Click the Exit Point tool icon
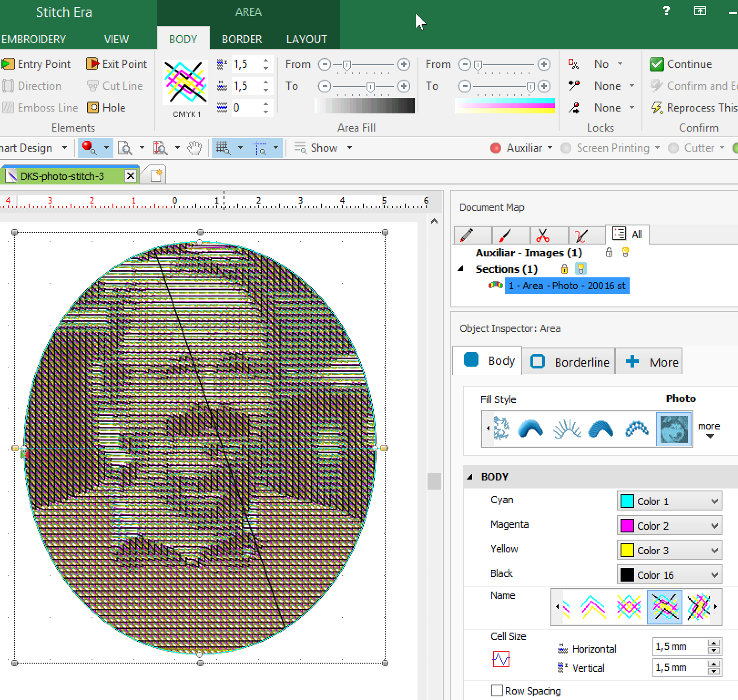Image resolution: width=738 pixels, height=700 pixels. (x=92, y=64)
